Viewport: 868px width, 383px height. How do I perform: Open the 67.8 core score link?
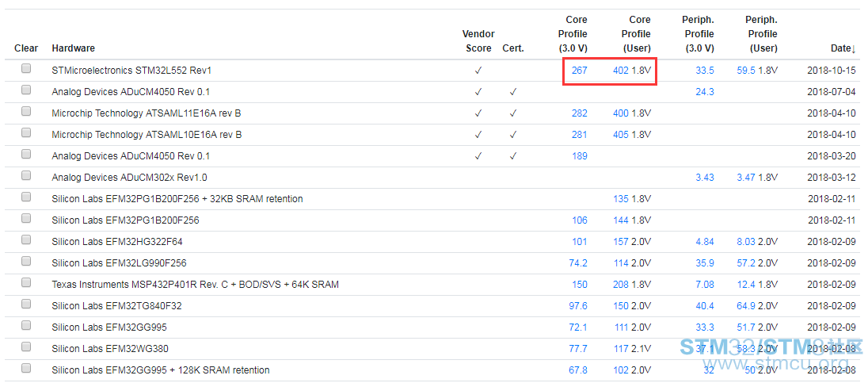[578, 370]
